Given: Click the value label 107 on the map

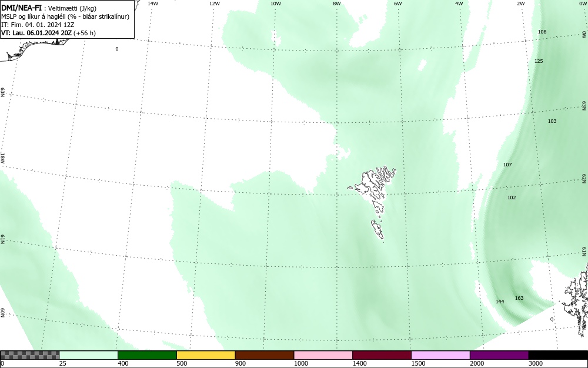Looking at the screenshot, I should (x=507, y=165).
